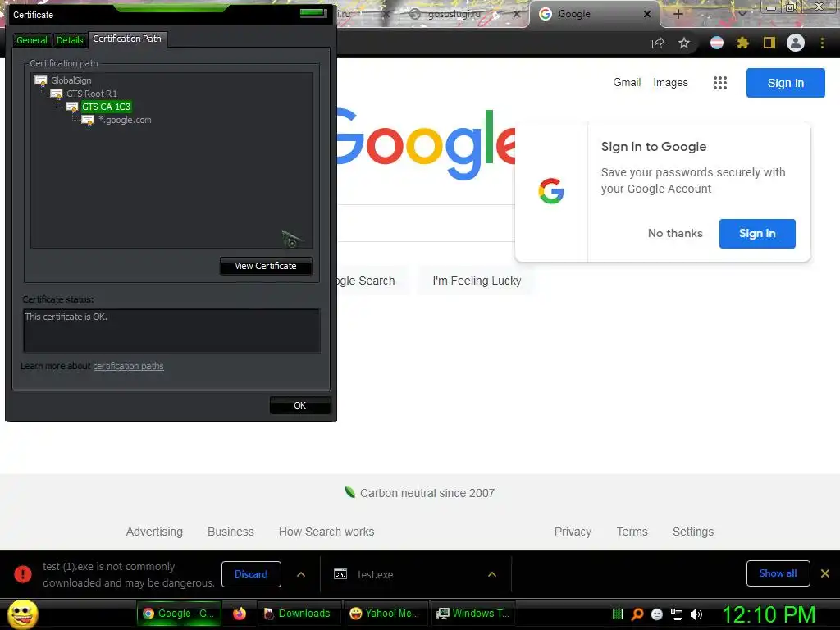Open the Advertising footer link
Screen dimensions: 840x630
(154, 532)
